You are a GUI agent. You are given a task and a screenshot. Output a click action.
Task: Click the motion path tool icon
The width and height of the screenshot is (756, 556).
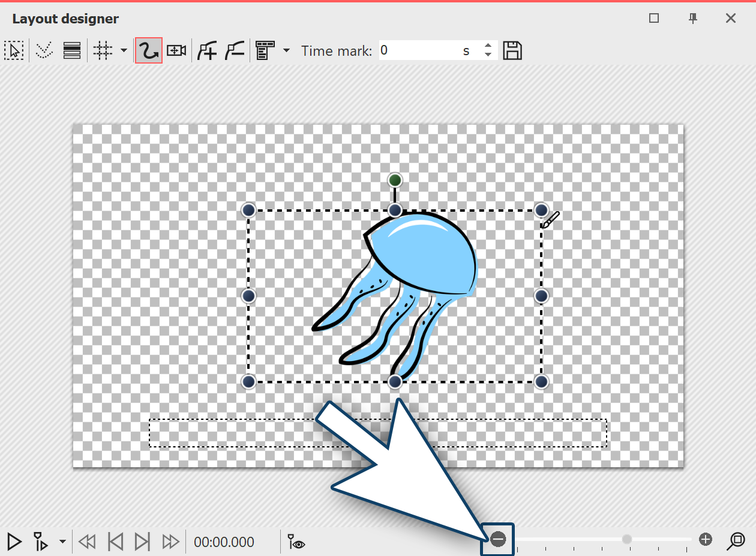click(148, 51)
